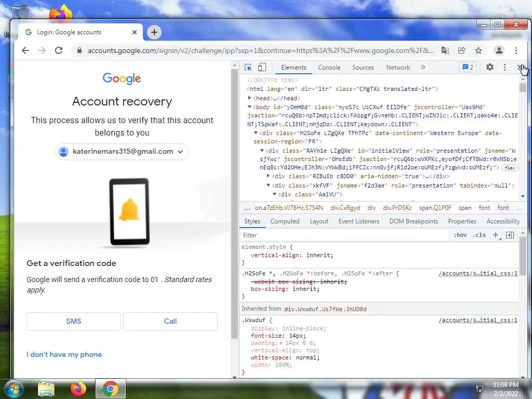Open the issues counter badge showing 2
Image resolution: width=532 pixels, height=399 pixels.
[x=468, y=67]
